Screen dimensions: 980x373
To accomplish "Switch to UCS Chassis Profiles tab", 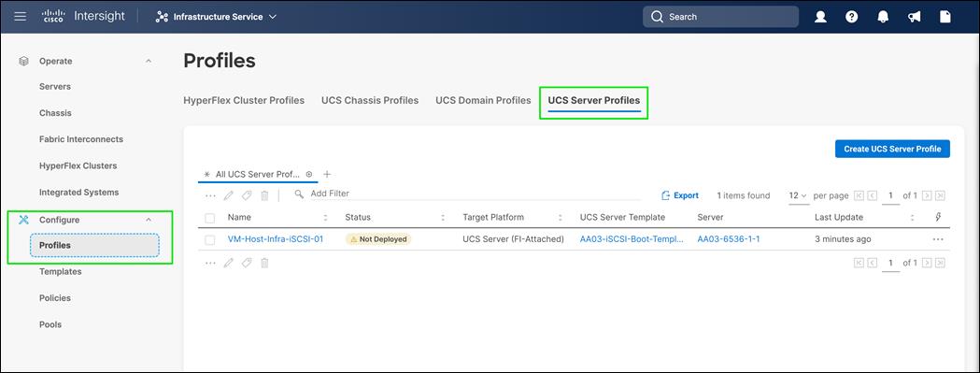I will (370, 100).
